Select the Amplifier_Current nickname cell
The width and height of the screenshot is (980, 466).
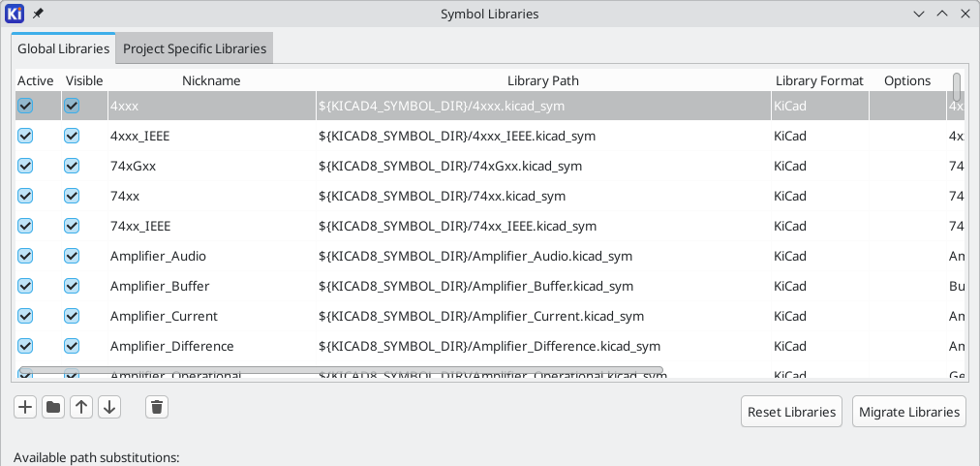[212, 316]
